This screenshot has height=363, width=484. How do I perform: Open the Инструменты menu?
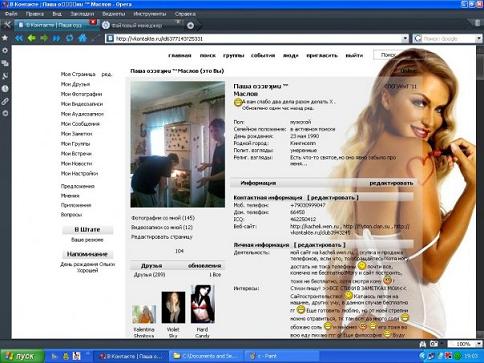pyautogui.click(x=150, y=14)
